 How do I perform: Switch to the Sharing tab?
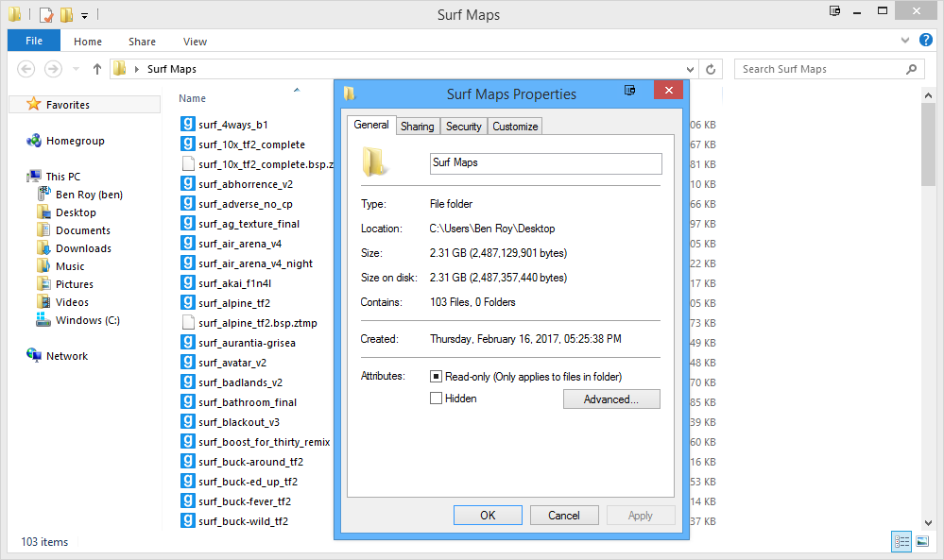point(417,127)
